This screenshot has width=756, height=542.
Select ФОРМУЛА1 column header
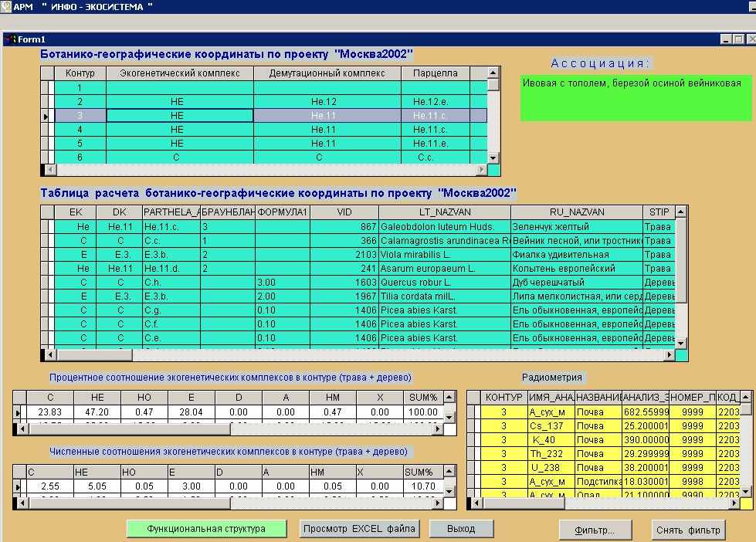coord(283,212)
